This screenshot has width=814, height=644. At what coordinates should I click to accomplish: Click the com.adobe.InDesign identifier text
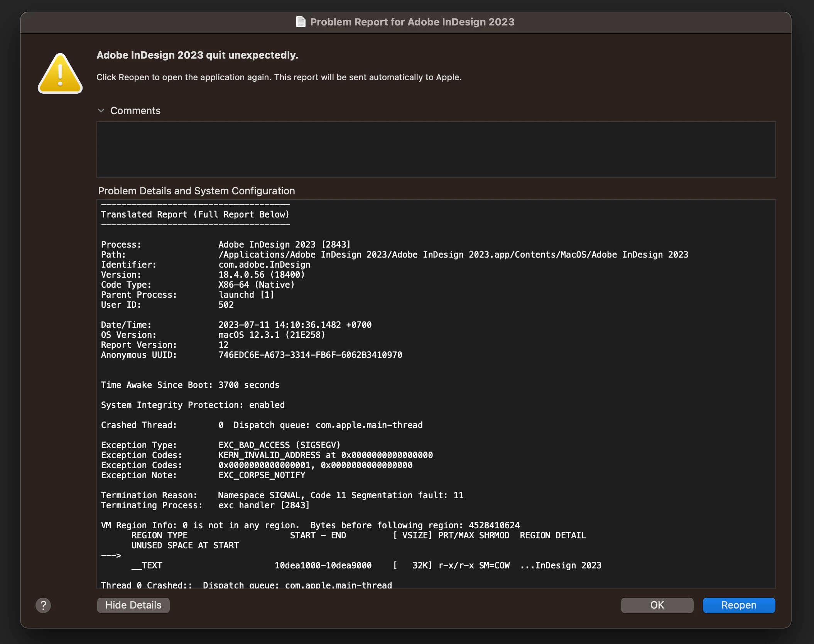[x=264, y=265]
